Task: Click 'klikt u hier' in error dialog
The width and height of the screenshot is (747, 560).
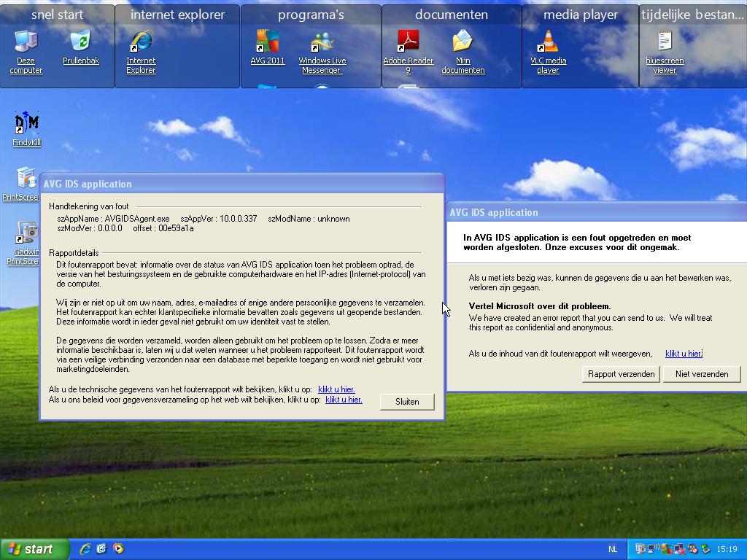Action: (684, 354)
